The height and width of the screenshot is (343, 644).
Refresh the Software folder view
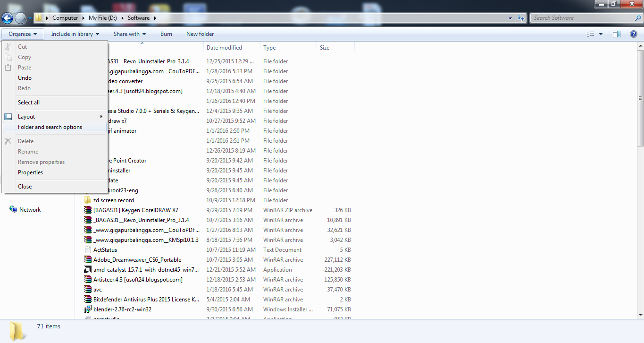coord(520,17)
